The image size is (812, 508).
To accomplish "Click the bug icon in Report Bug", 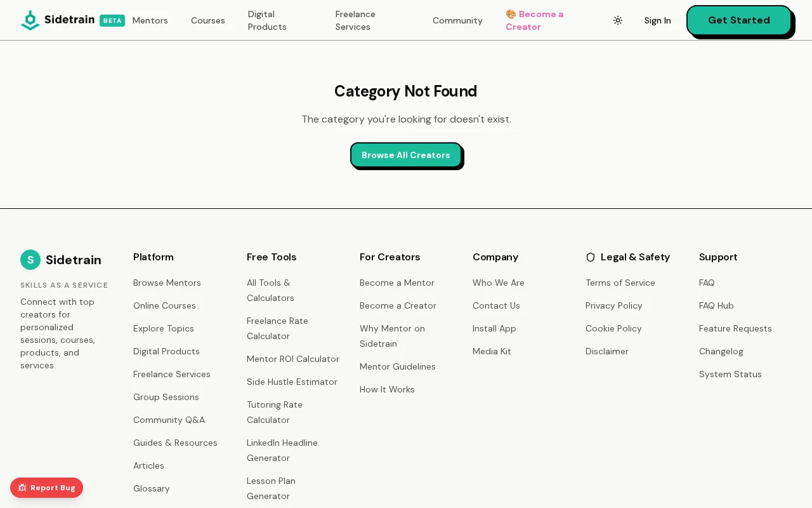I will tap(22, 488).
